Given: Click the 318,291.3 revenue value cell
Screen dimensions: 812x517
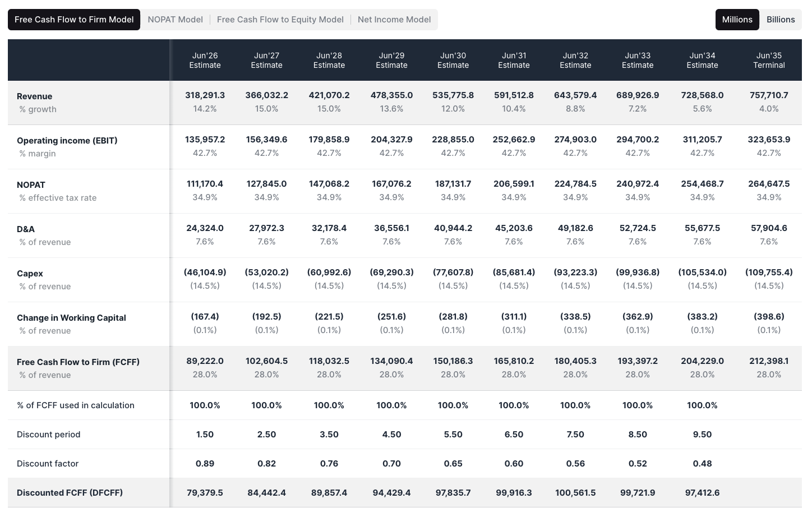Looking at the screenshot, I should 205,95.
